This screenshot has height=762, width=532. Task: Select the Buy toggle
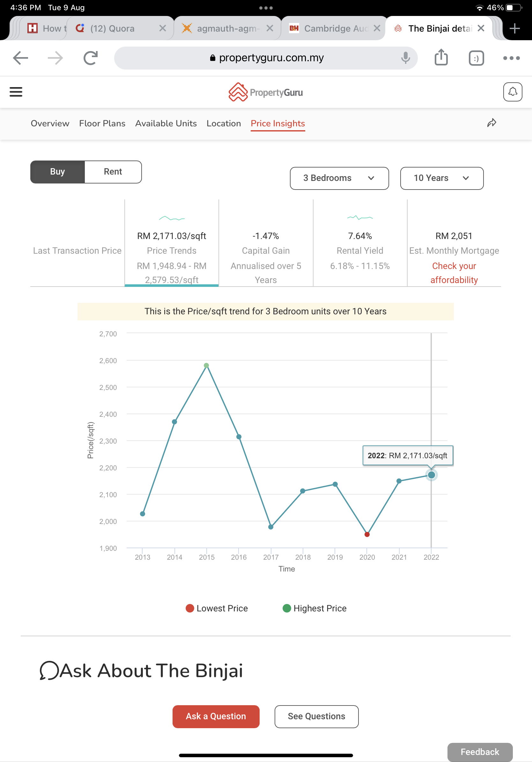[x=57, y=172]
